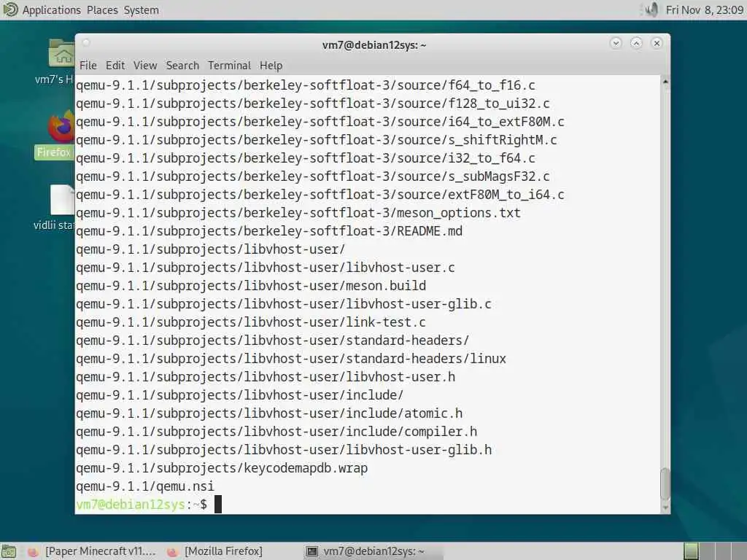Click the terminal icon on taskbar entry
The width and height of the screenshot is (747, 560).
tap(312, 551)
